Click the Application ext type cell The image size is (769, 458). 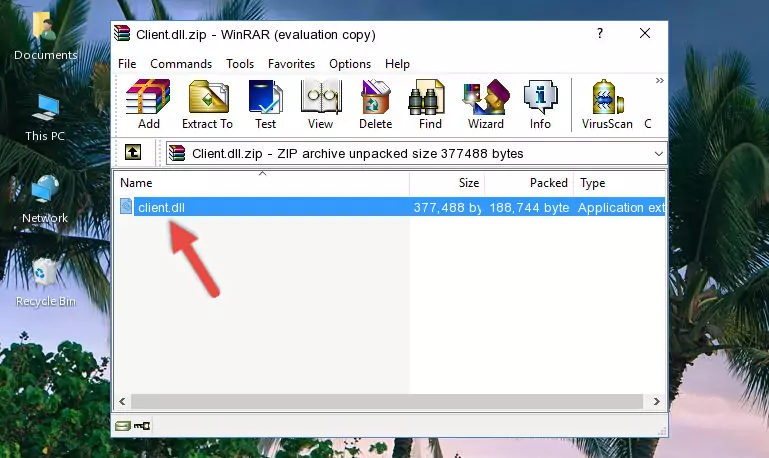pyautogui.click(x=621, y=207)
